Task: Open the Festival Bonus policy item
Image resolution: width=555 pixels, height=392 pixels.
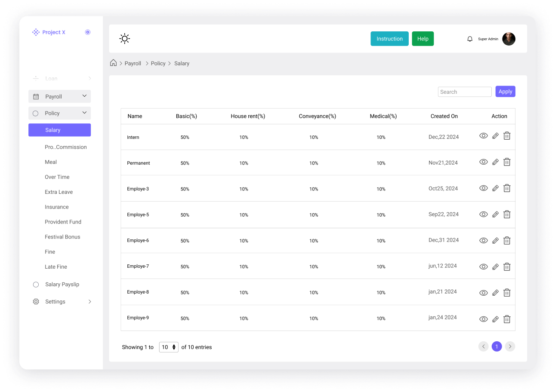Action: point(62,237)
